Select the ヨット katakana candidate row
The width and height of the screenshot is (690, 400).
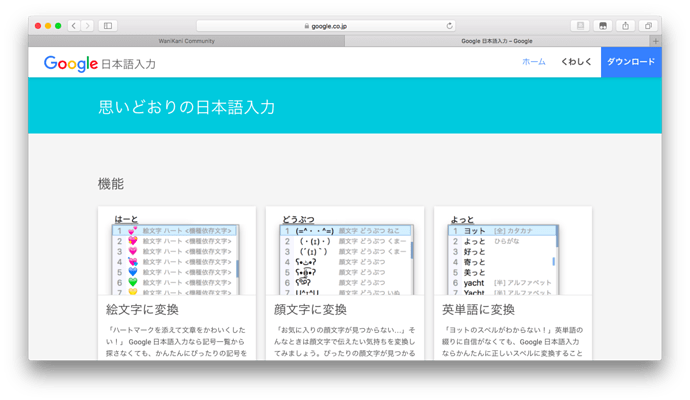[x=502, y=231]
